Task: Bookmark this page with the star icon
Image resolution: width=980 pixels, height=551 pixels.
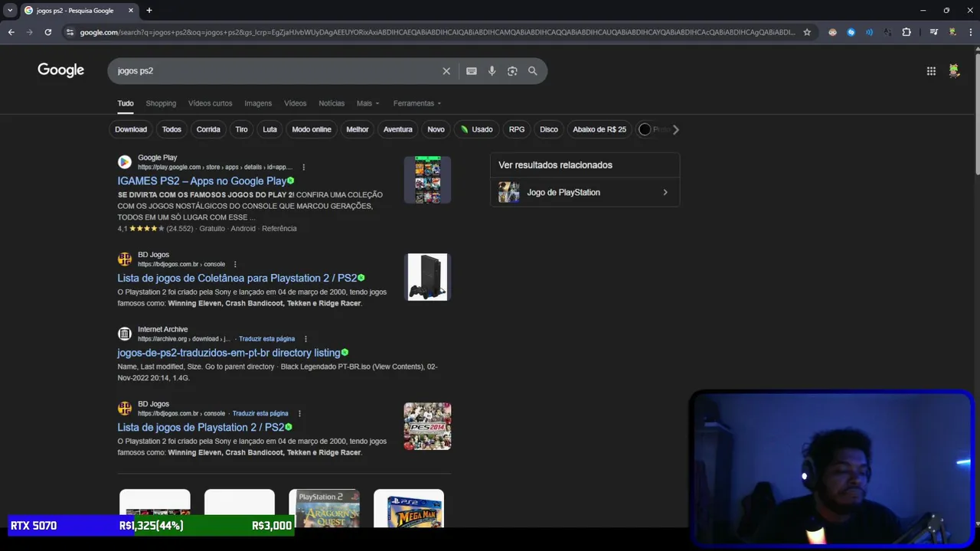Action: tap(807, 32)
